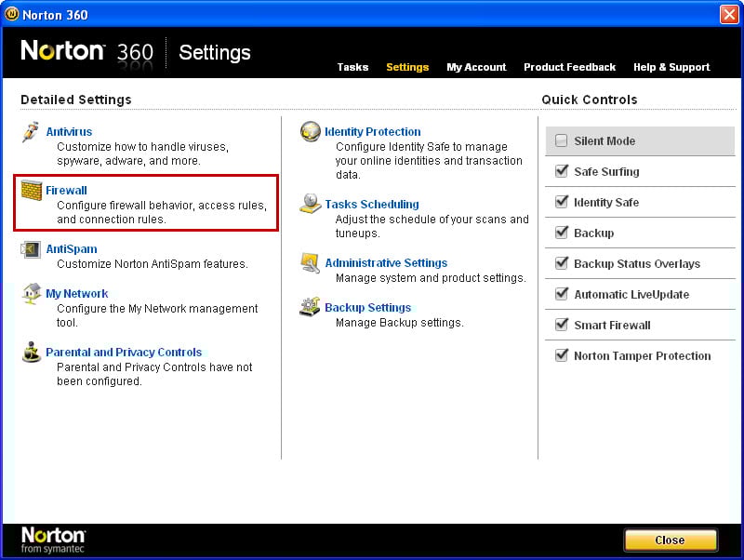
Task: Open the My Account section
Action: 476,67
